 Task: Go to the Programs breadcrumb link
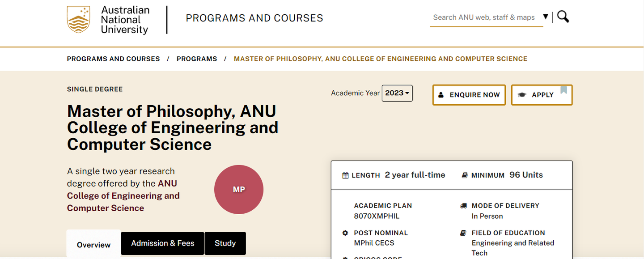(197, 59)
